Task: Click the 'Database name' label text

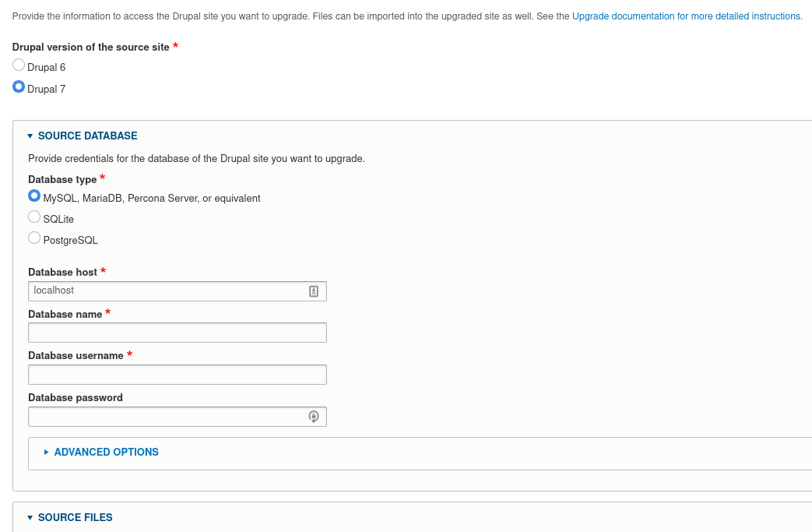Action: tap(65, 314)
